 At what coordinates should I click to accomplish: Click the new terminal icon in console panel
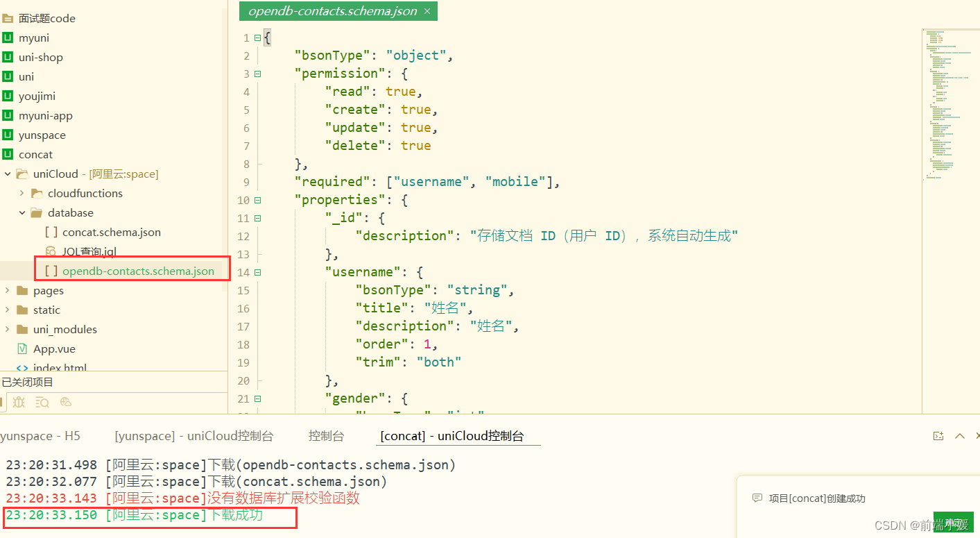click(x=938, y=436)
